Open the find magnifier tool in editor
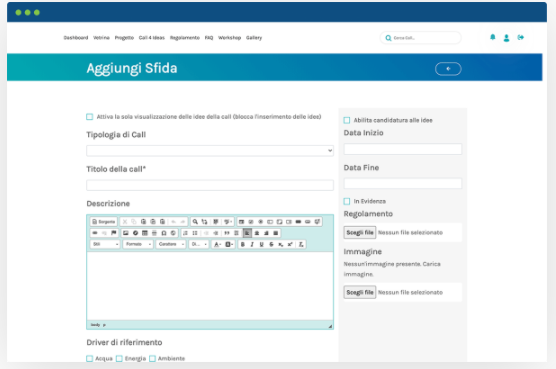The width and height of the screenshot is (556, 369). pos(195,222)
